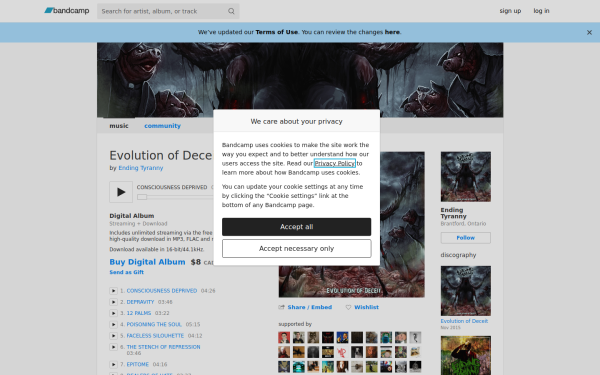Click the artist photo thumbnail in sidebar
This screenshot has width=600, height=375.
(x=466, y=177)
